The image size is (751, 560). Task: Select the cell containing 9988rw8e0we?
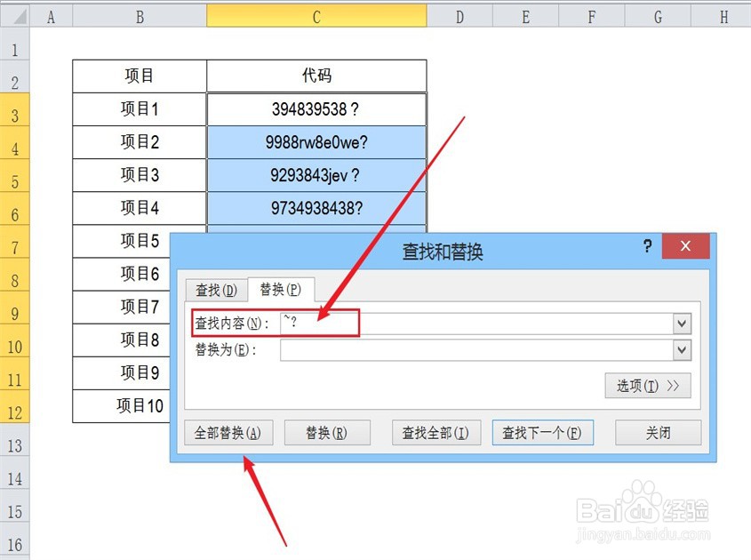click(x=316, y=141)
